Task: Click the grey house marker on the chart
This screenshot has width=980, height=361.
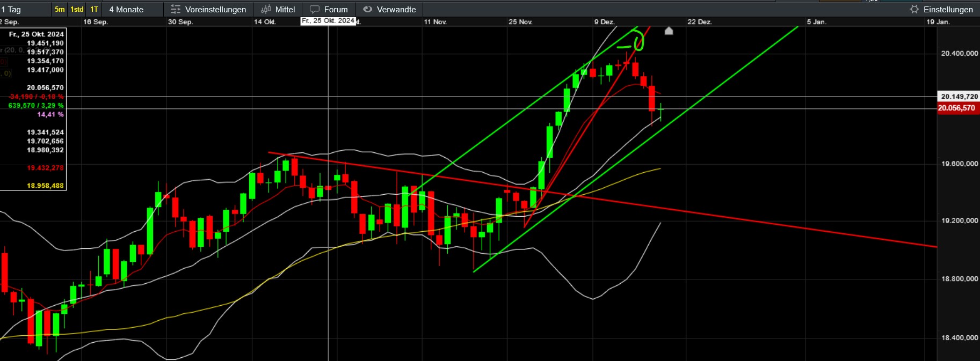Action: pyautogui.click(x=669, y=31)
